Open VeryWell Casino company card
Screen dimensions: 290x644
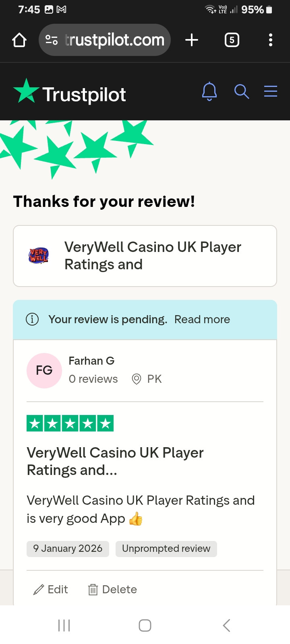(145, 256)
